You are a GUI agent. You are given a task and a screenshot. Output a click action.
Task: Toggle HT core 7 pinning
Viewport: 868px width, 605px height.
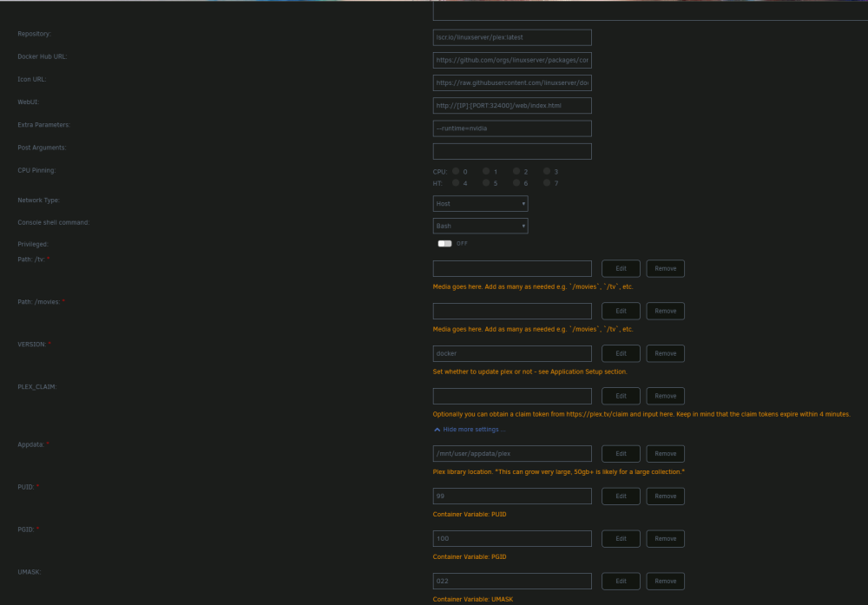(x=547, y=182)
